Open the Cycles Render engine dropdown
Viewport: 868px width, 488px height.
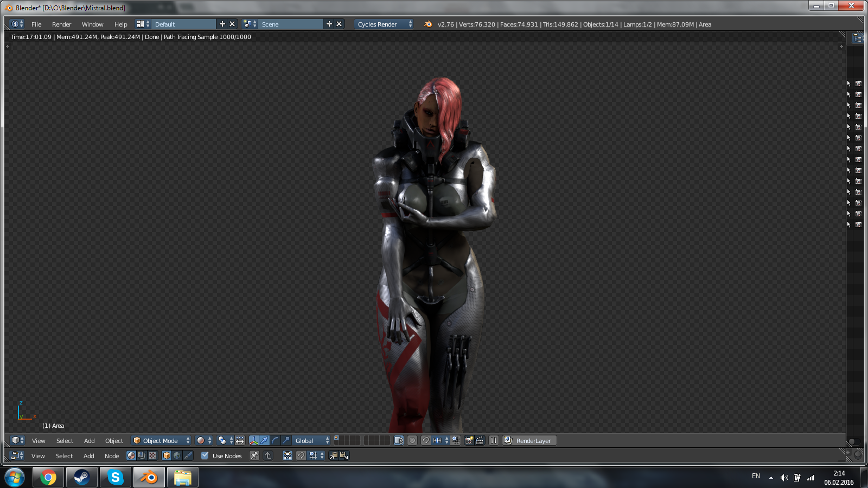[x=384, y=24]
